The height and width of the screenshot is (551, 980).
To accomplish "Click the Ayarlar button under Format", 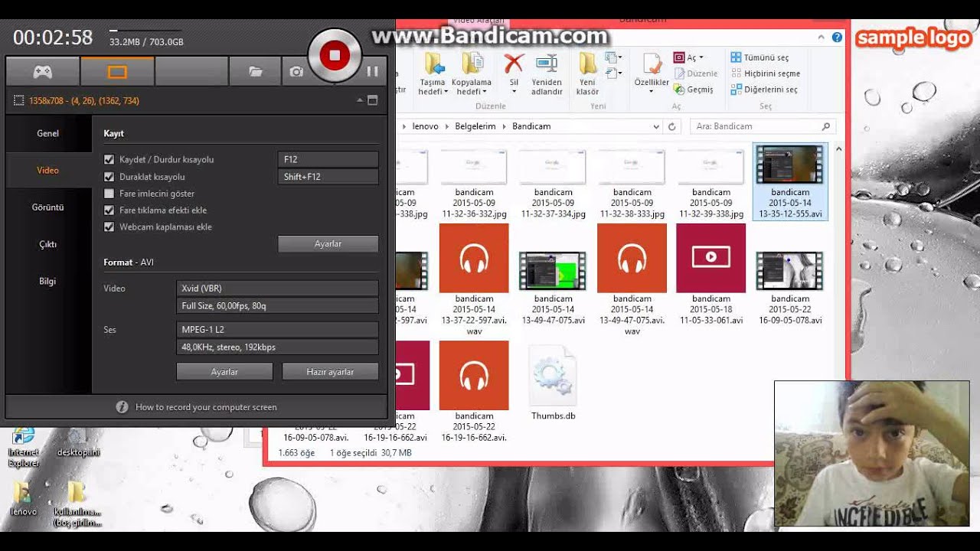I will [224, 372].
